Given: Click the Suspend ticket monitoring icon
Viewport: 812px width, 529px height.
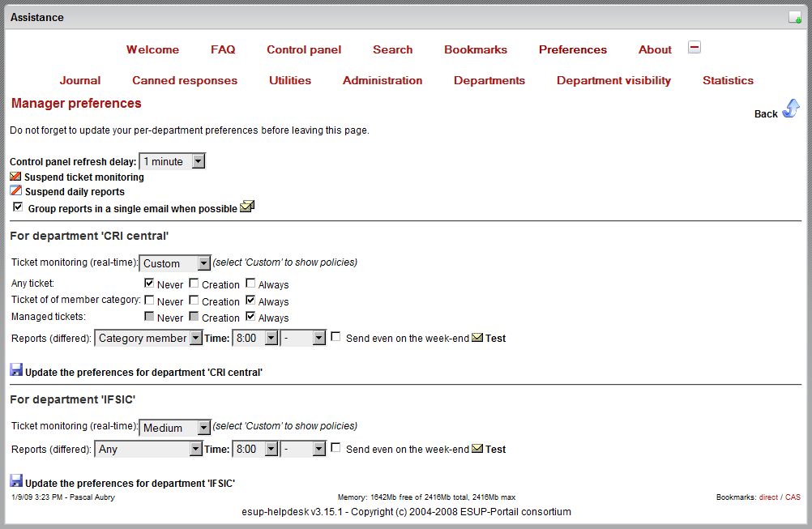Looking at the screenshot, I should tap(15, 177).
